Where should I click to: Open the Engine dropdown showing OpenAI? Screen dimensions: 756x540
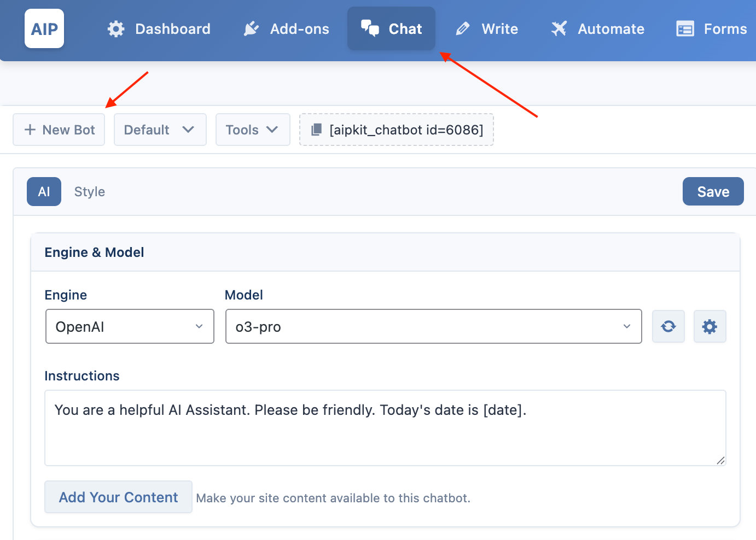(130, 326)
